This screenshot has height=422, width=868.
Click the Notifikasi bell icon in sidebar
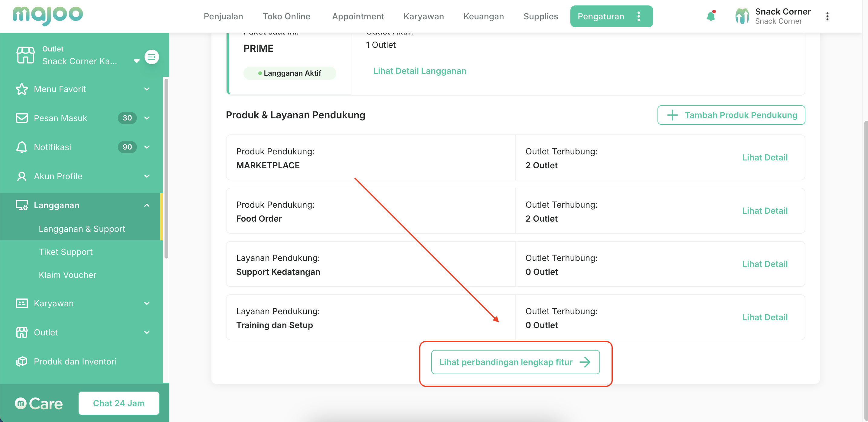pos(22,147)
